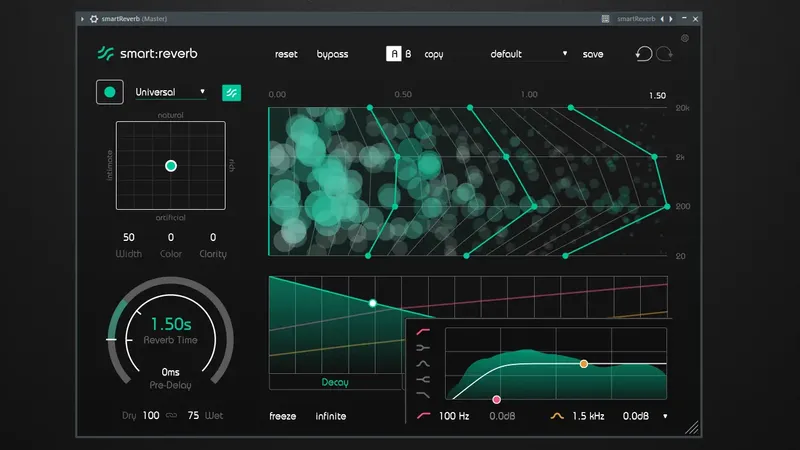Expand the EQ band dropdown arrow

pos(665,416)
